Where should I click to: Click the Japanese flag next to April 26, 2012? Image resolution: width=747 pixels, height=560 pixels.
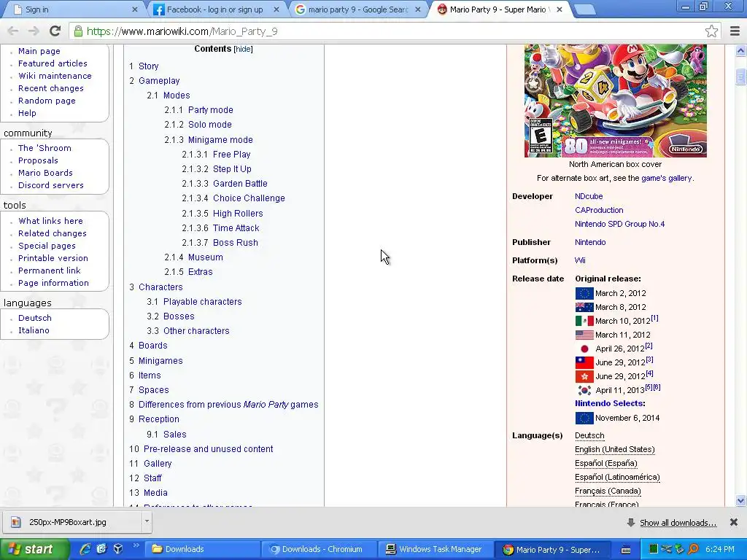point(584,349)
